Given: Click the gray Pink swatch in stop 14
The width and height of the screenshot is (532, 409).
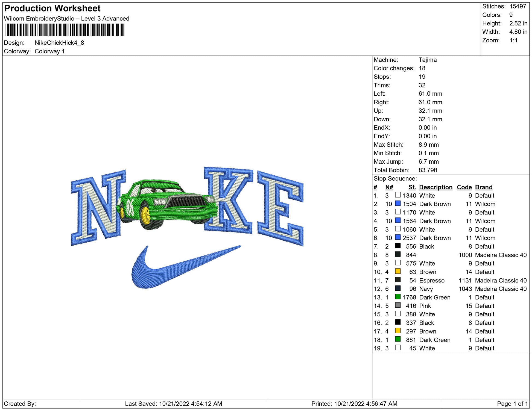Looking at the screenshot, I should coord(398,305).
